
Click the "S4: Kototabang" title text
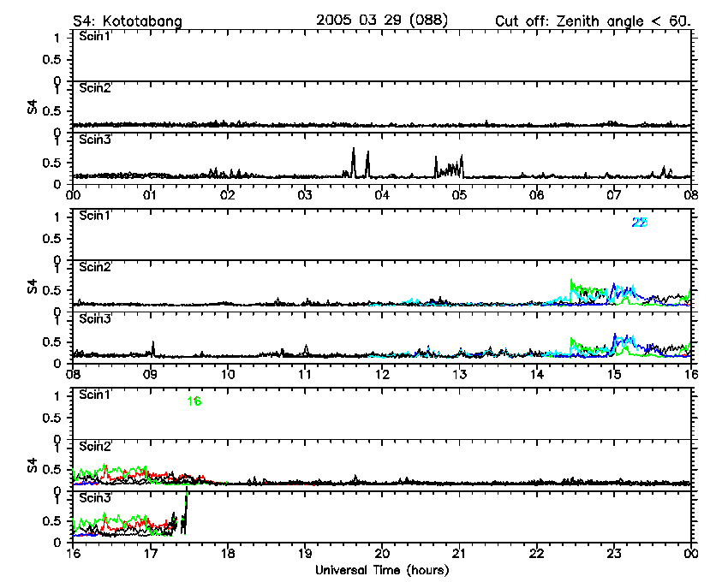(x=128, y=21)
